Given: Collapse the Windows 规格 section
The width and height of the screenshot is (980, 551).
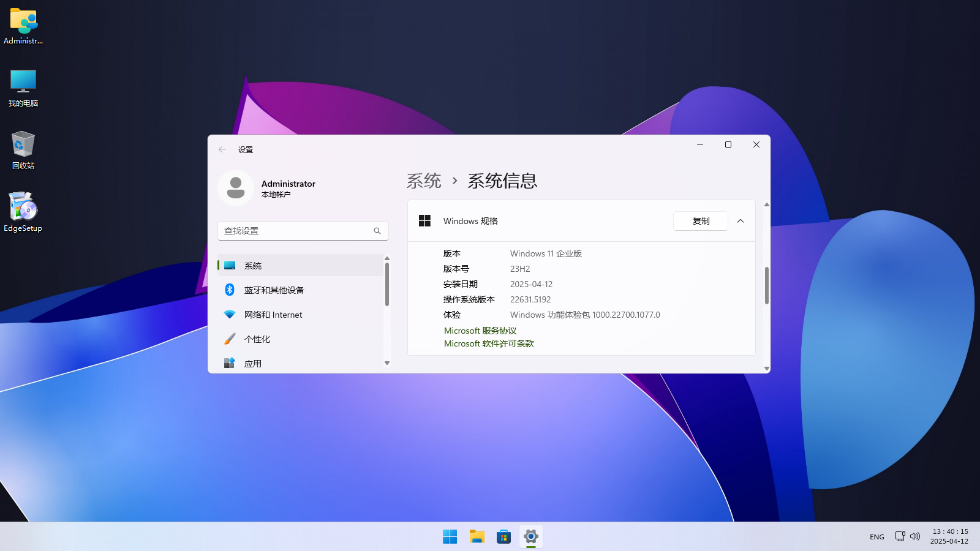Looking at the screenshot, I should pyautogui.click(x=741, y=221).
